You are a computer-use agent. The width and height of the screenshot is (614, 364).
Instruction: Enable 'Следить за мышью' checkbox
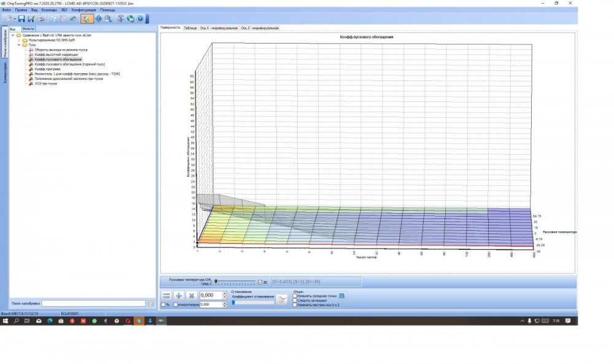click(x=295, y=300)
